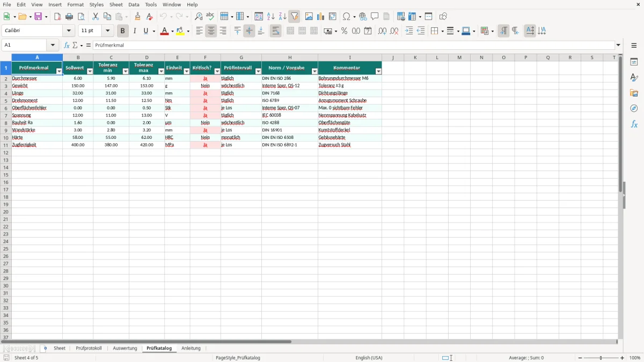
Task: Add a decimal place
Action: 382,31
